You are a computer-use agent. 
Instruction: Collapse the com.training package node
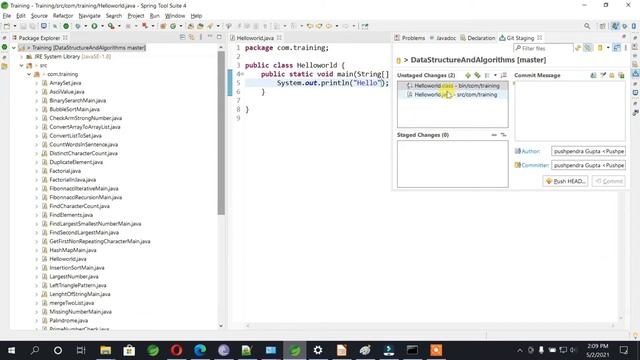tap(29, 74)
